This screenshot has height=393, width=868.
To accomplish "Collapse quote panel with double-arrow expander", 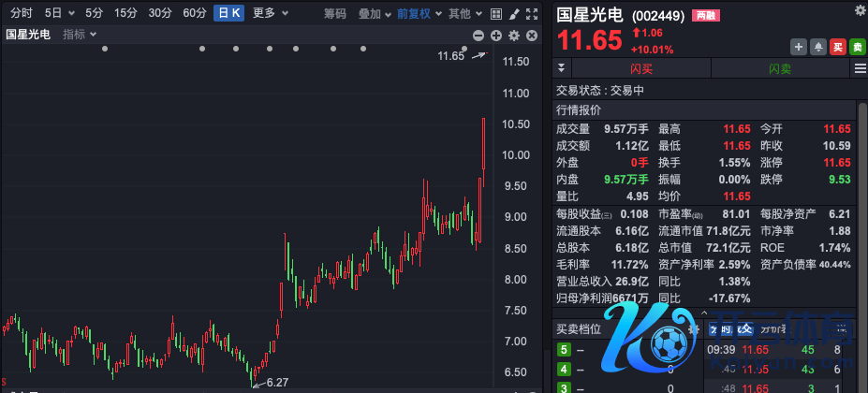I will [x=562, y=68].
